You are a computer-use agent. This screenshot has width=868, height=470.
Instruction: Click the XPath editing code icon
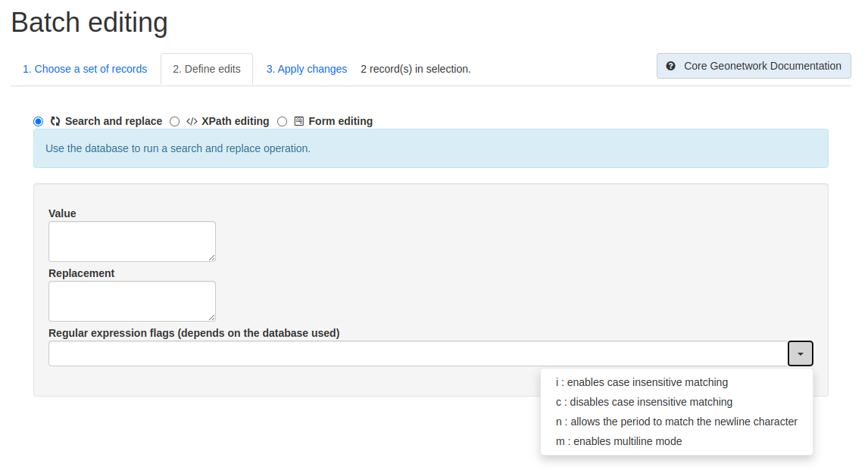click(192, 121)
